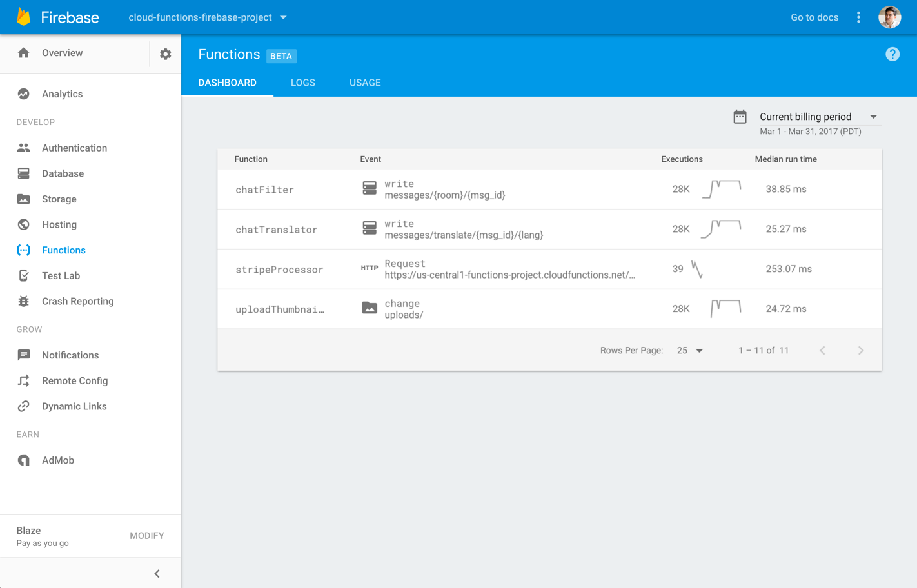
Task: Click the Notifications message icon
Action: pos(24,355)
